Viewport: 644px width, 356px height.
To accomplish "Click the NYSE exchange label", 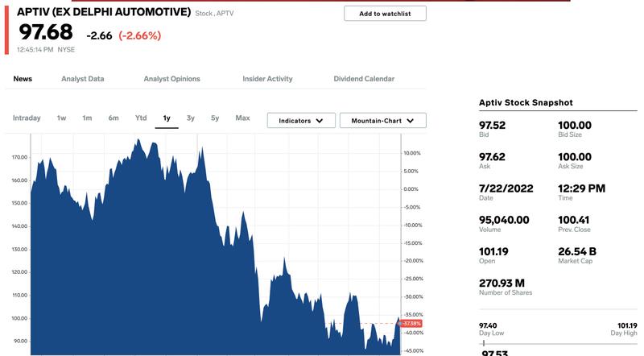I will [66, 50].
